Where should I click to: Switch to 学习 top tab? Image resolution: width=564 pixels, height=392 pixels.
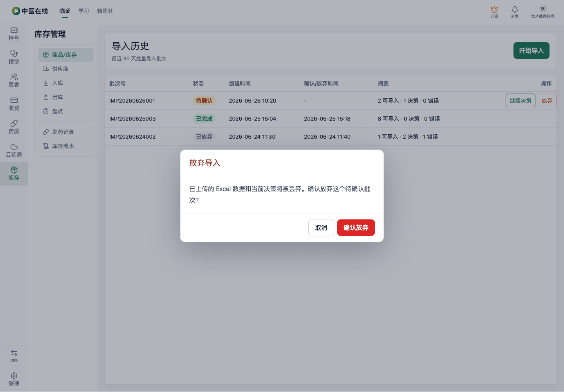[x=84, y=11]
